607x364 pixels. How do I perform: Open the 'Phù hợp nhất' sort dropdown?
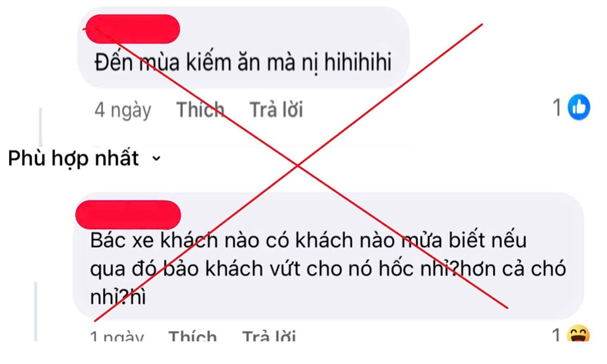coord(84,158)
